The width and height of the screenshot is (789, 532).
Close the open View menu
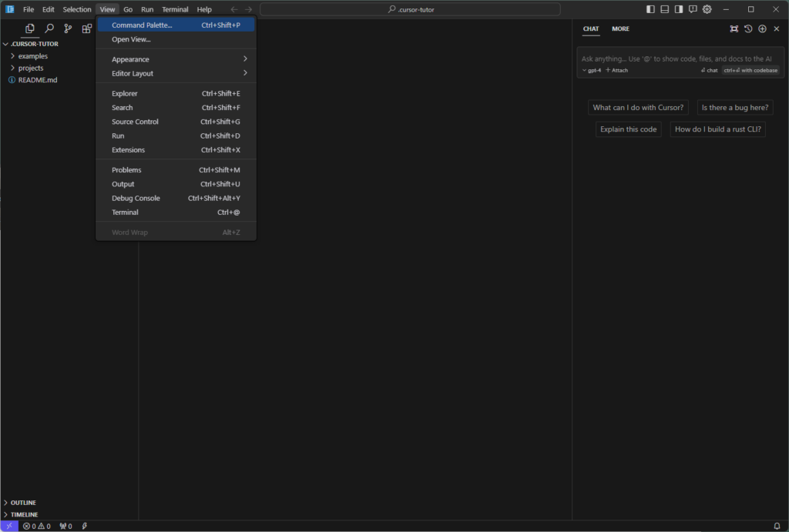click(107, 9)
